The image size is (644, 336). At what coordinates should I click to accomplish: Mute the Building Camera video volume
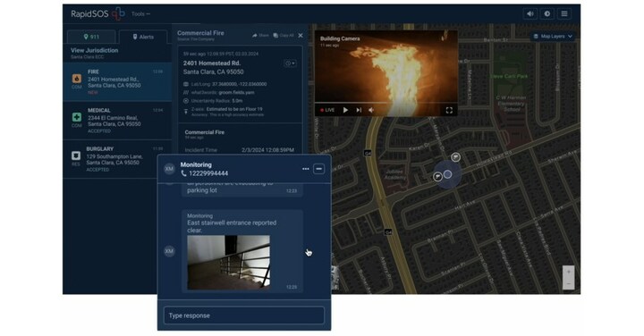371,110
